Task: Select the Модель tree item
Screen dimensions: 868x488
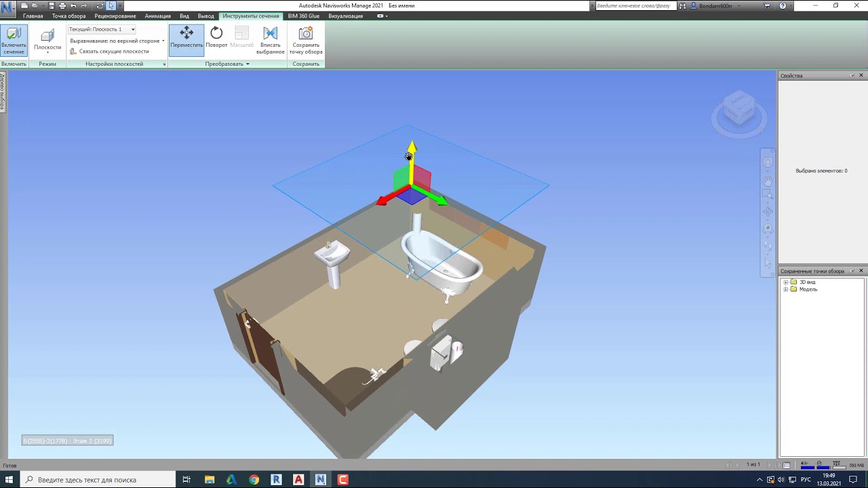Action: point(808,289)
